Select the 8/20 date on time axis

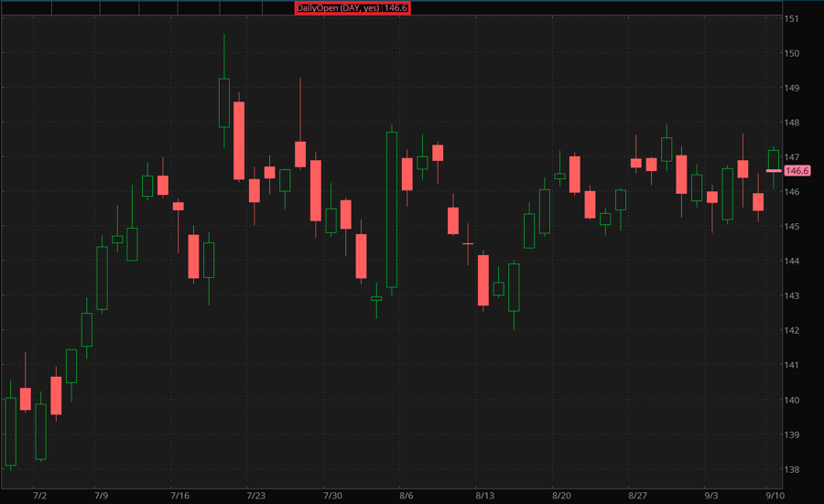click(561, 496)
